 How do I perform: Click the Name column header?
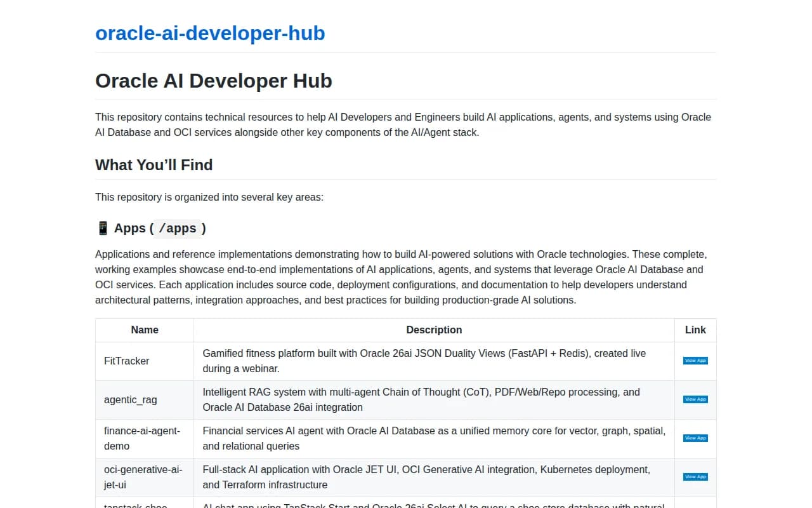[x=145, y=330]
